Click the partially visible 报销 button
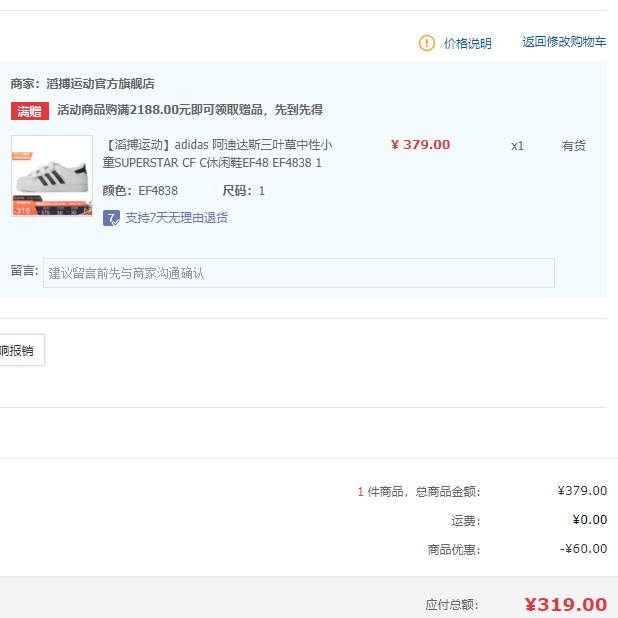 [x=20, y=350]
